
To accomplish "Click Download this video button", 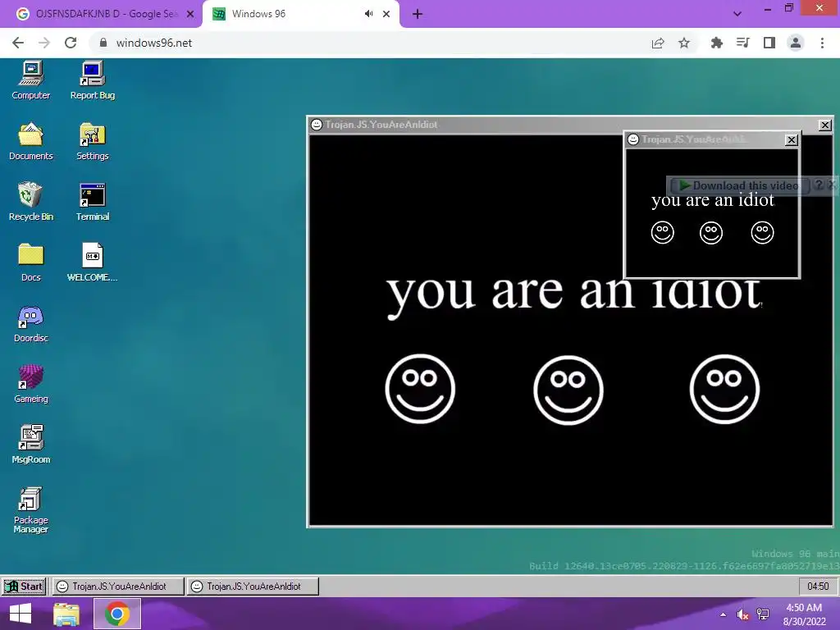I will 739,185.
